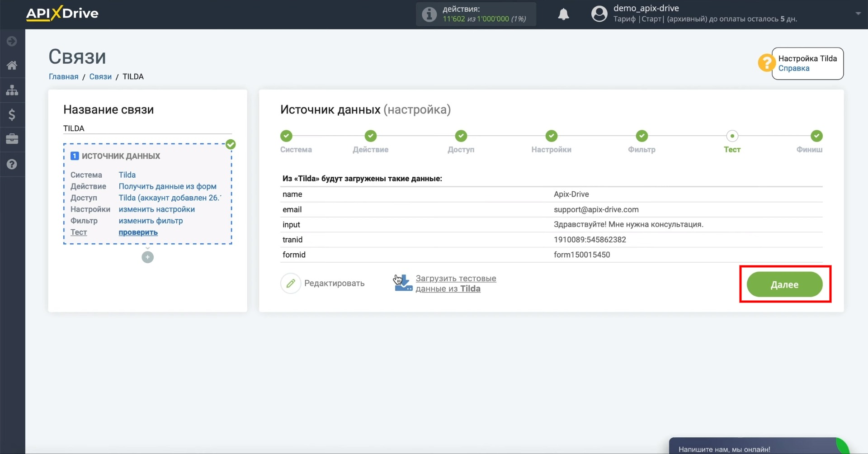
Task: Click the ApiX-Drive logo
Action: click(62, 14)
